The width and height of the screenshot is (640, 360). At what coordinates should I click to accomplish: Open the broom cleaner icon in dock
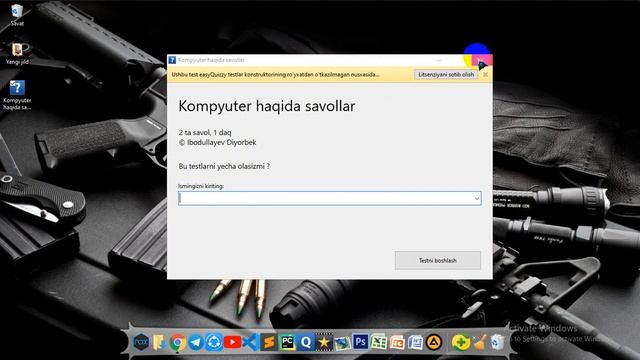[x=479, y=342]
